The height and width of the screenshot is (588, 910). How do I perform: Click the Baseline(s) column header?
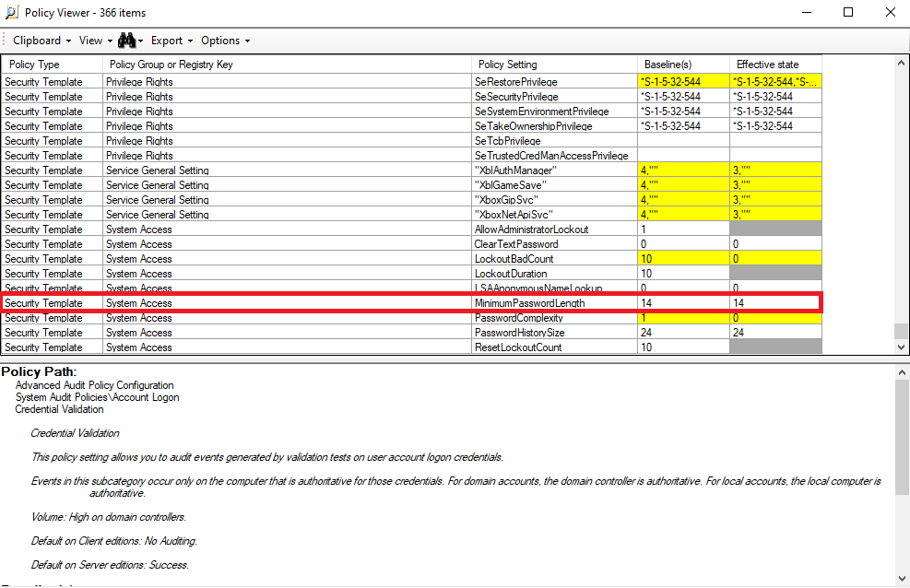[x=682, y=65]
